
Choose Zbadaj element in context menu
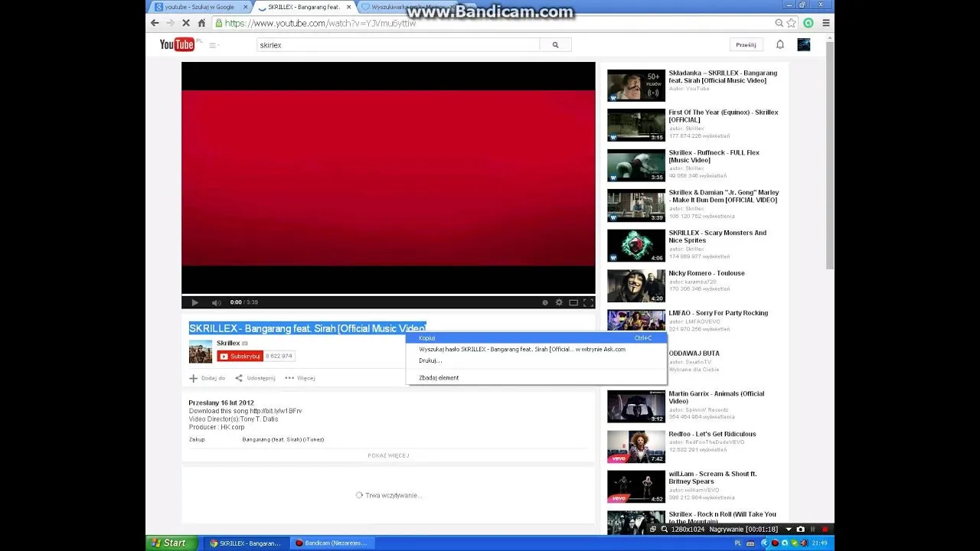[x=536, y=377]
